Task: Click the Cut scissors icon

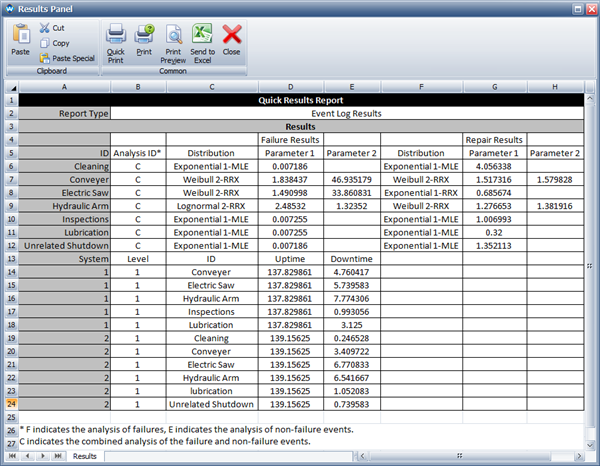Action: (x=44, y=29)
